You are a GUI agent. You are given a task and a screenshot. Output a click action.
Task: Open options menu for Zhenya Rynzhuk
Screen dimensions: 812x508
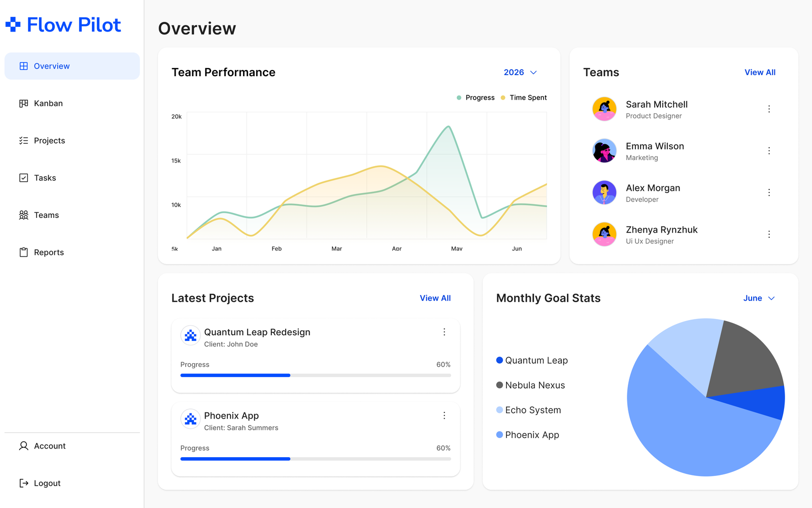tap(769, 234)
